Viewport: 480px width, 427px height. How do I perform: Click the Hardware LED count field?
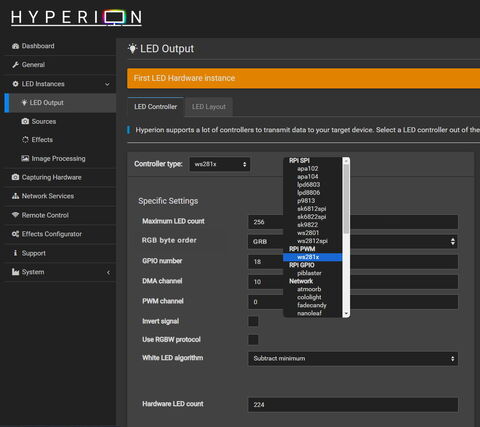353,405
